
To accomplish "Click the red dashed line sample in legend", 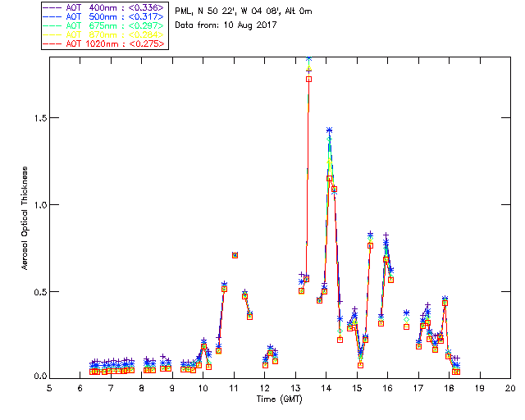I will coord(52,44).
